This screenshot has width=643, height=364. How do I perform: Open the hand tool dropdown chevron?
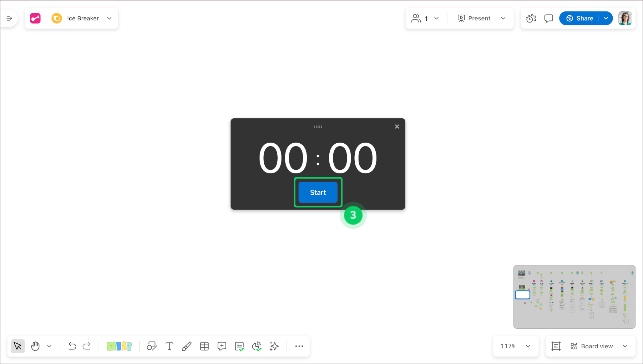50,346
